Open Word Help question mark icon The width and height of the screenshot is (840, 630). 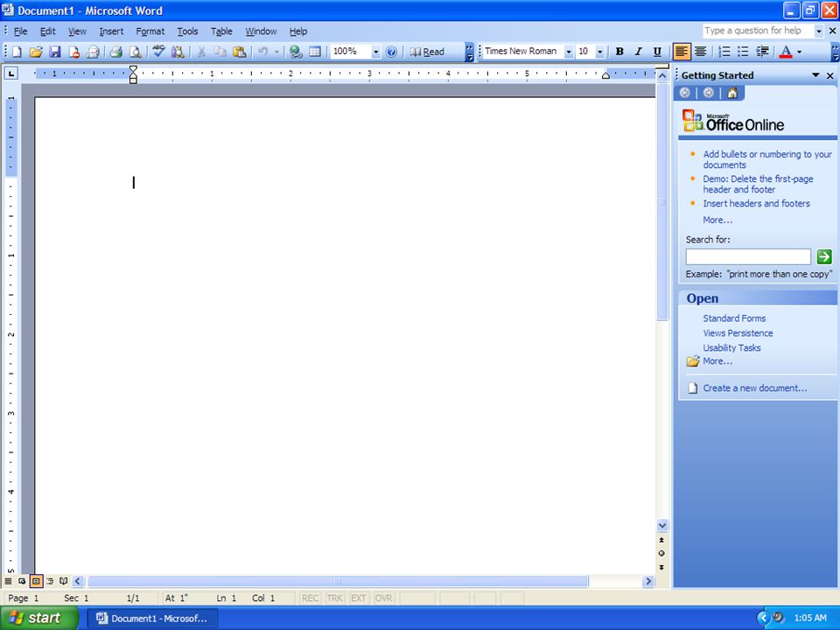click(x=392, y=52)
